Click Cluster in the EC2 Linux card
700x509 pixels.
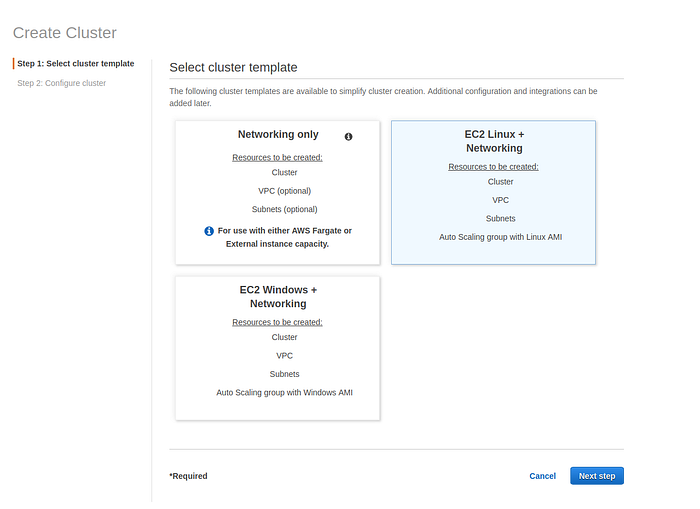coord(500,182)
